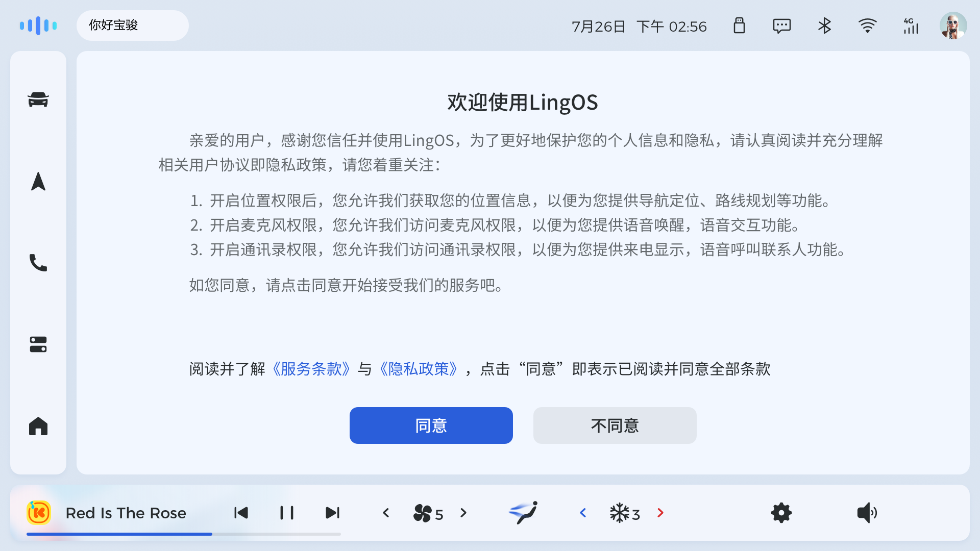Open settings via the gear icon

[x=781, y=513]
